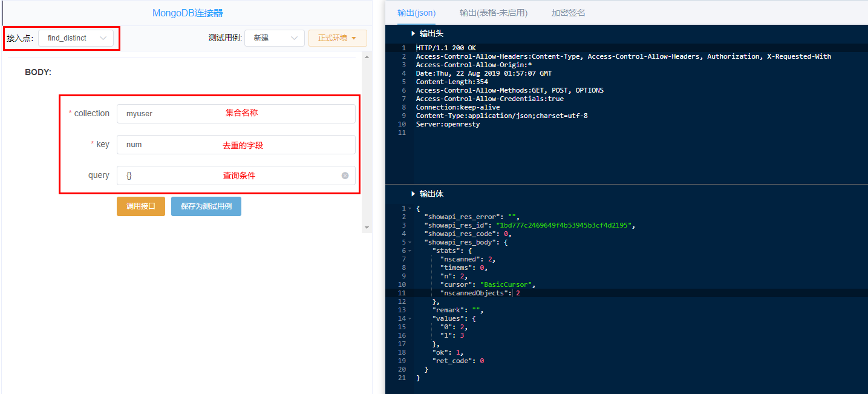Click the Access-Control-Allow-Credentials:true line
Image resolution: width=868 pixels, height=394 pixels.
point(489,99)
